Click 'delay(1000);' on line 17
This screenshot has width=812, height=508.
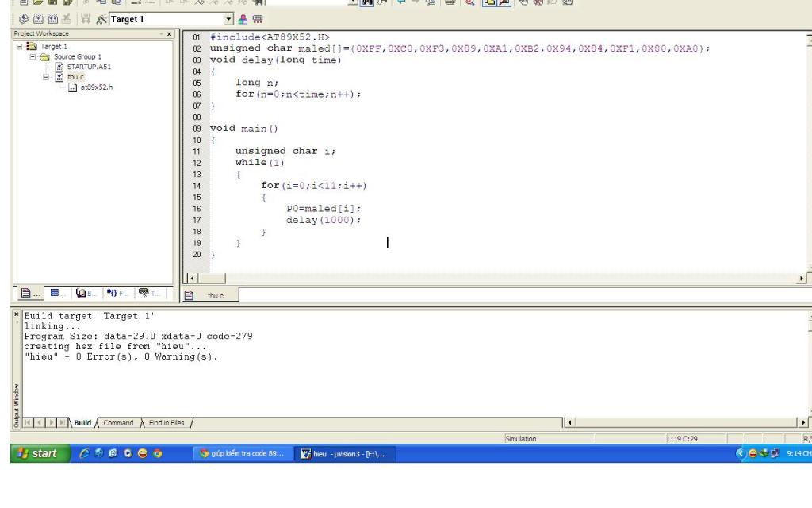324,220
